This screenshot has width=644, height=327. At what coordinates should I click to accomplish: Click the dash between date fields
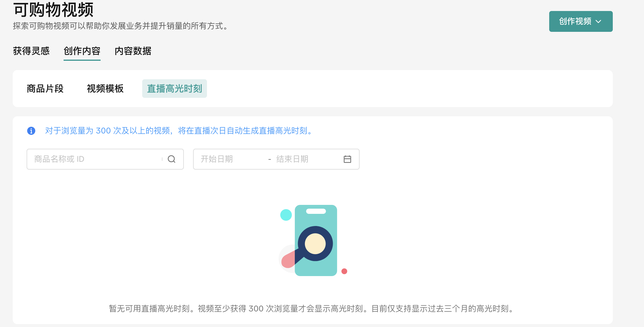click(269, 159)
